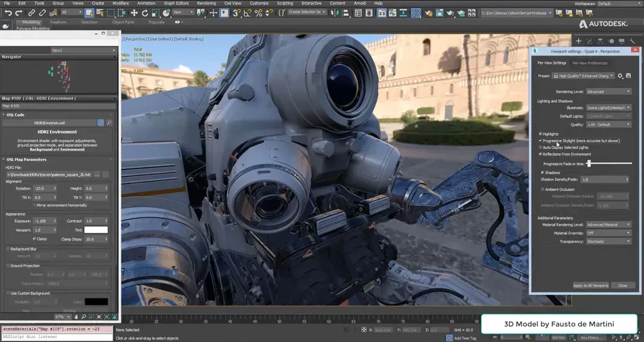Image resolution: width=644 pixels, height=342 pixels.
Task: Click the Apply to All Viewports button
Action: point(591,285)
